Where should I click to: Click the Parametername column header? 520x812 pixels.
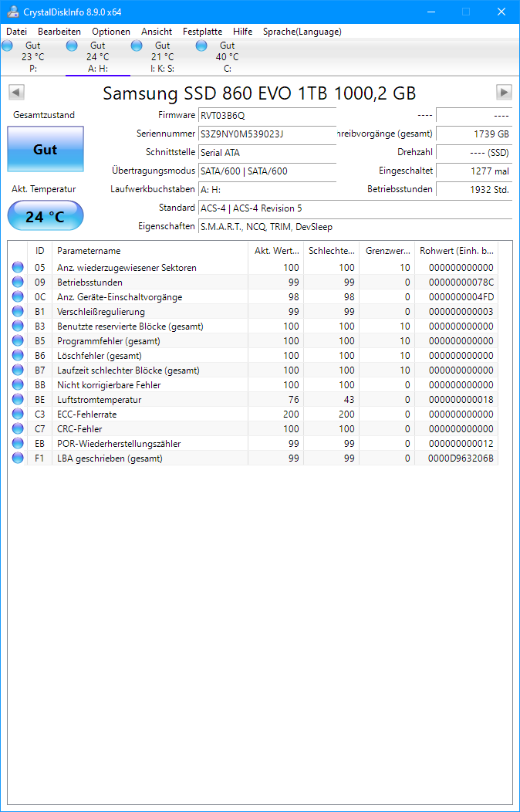click(x=150, y=251)
